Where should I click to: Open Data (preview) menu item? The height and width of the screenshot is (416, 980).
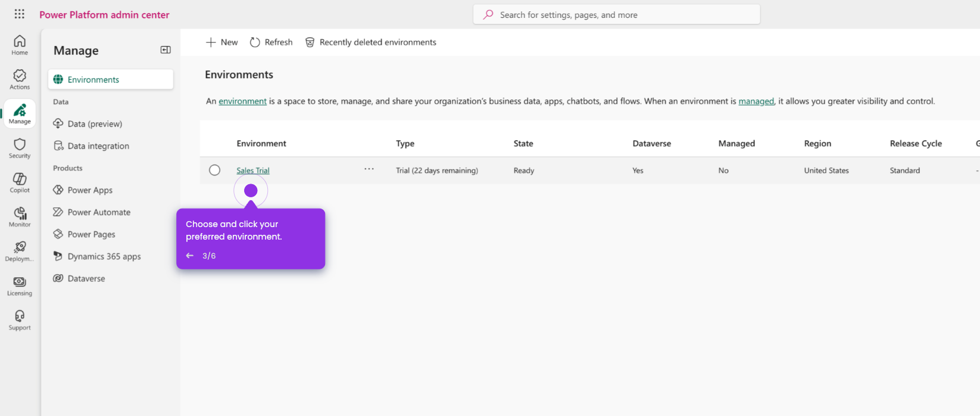[111, 123]
